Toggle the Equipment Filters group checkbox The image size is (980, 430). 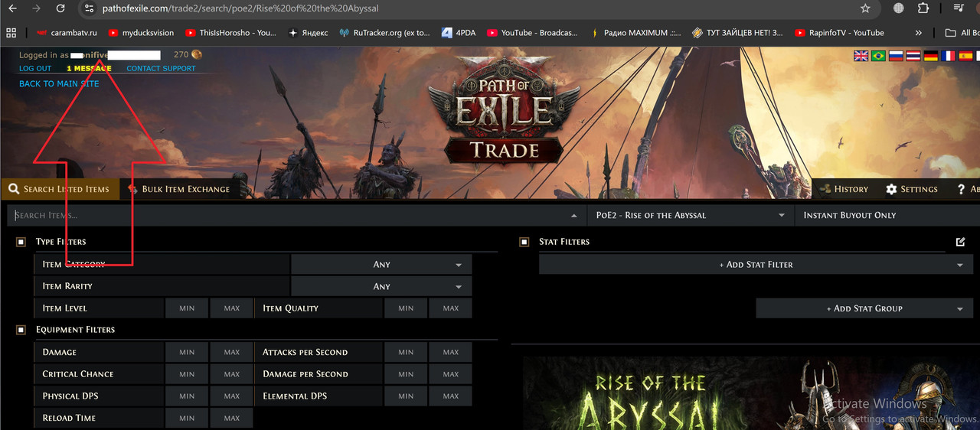[21, 330]
